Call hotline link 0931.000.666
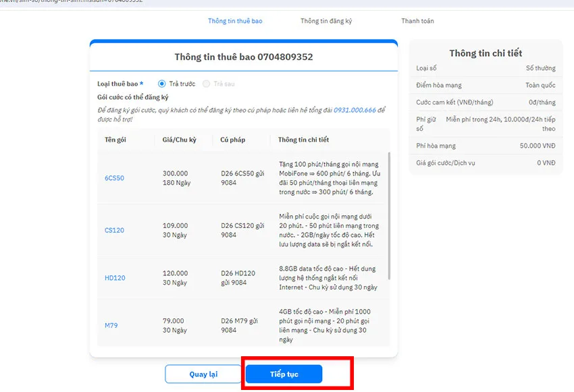This screenshot has height=392, width=574. (x=355, y=110)
